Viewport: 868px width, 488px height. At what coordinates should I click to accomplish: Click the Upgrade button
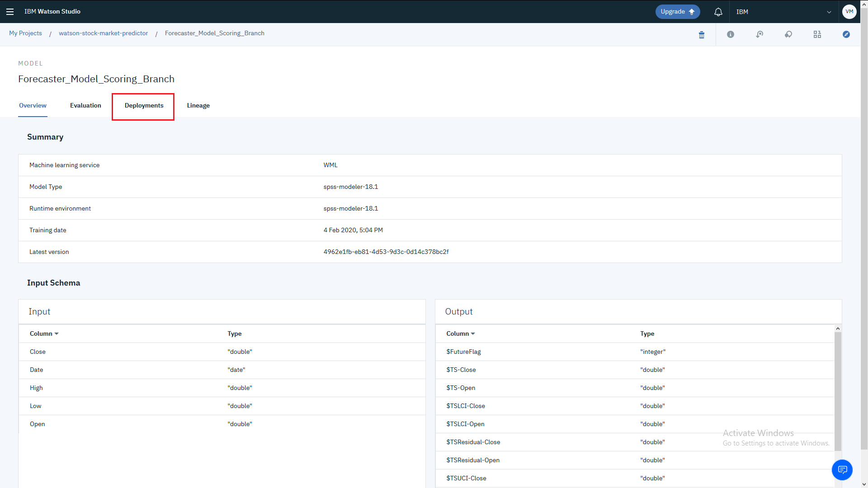point(677,12)
